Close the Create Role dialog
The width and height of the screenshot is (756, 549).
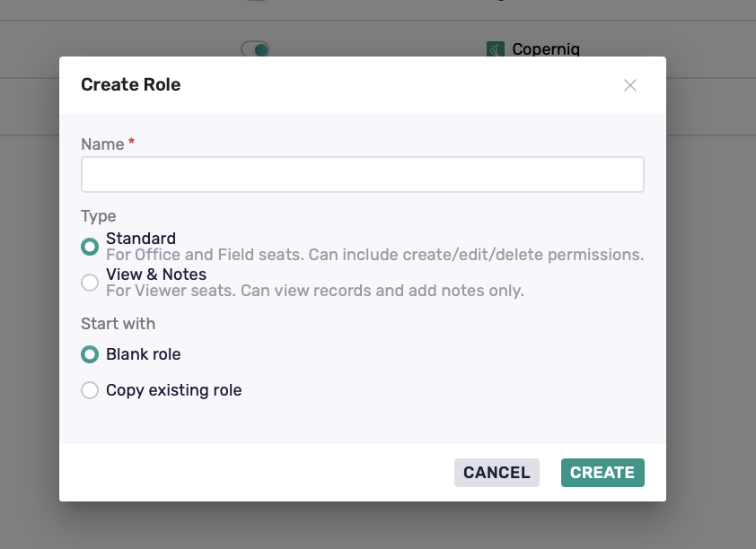[x=629, y=85]
